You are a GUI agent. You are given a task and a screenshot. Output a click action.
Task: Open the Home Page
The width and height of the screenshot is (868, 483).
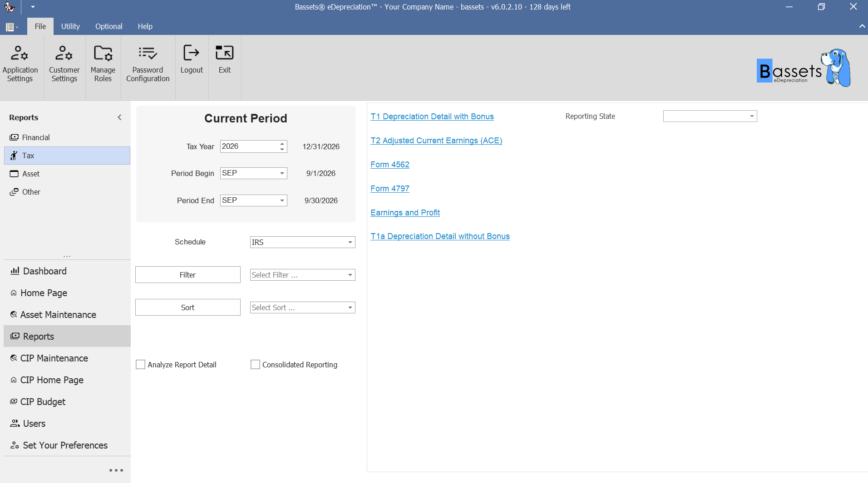pos(67,293)
